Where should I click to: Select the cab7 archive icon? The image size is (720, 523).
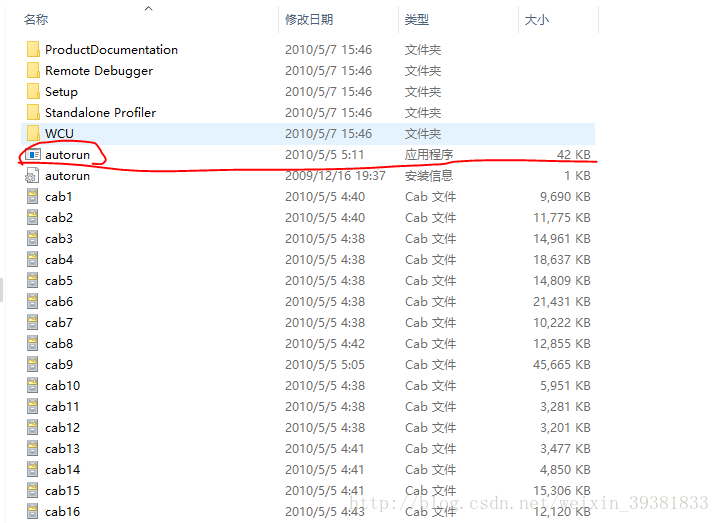(33, 323)
